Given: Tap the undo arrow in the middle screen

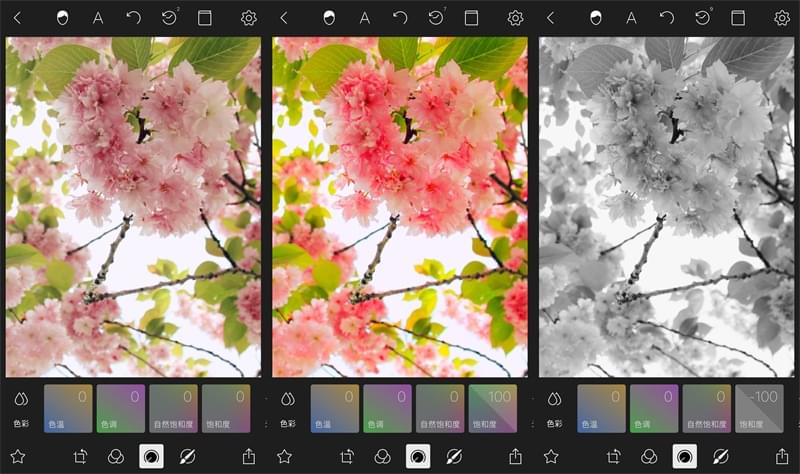Looking at the screenshot, I should 400,18.
